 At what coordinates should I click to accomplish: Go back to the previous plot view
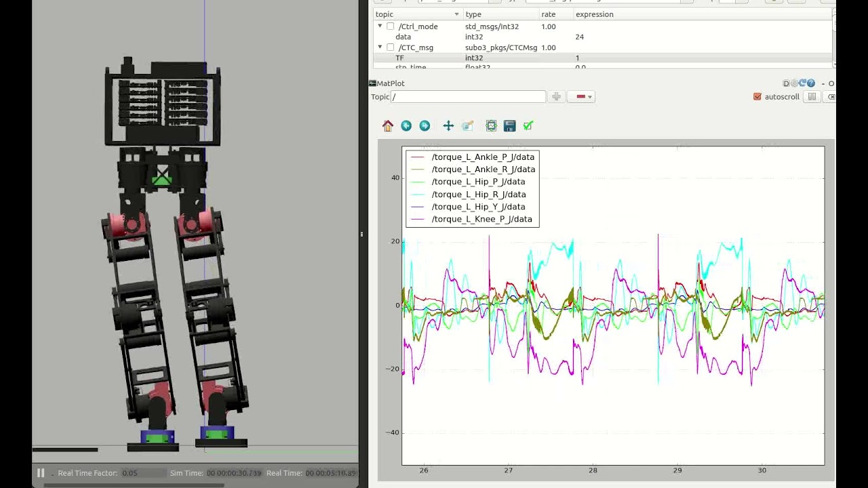coord(406,125)
